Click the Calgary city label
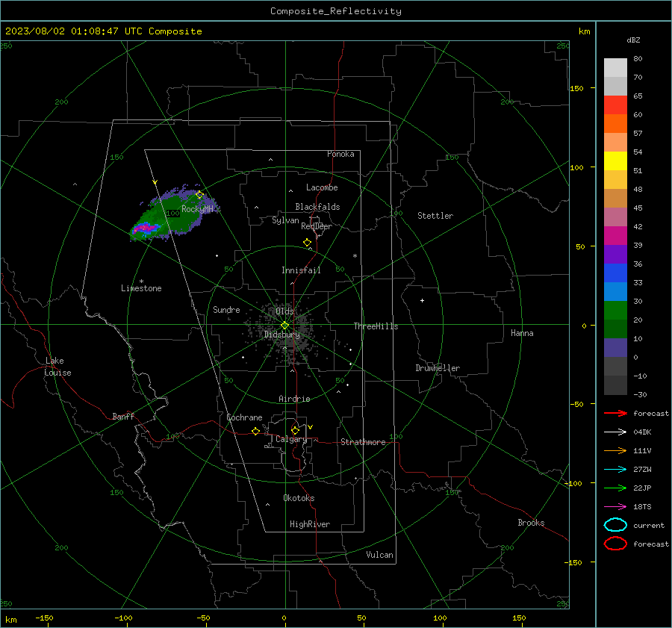The image size is (672, 628). pyautogui.click(x=291, y=439)
